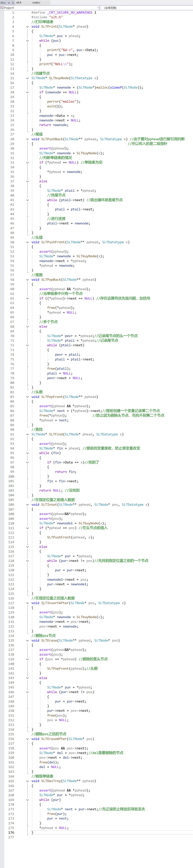Click the _CRT_SECURE_NO_WARNINGS macro name

click(x=70, y=12)
